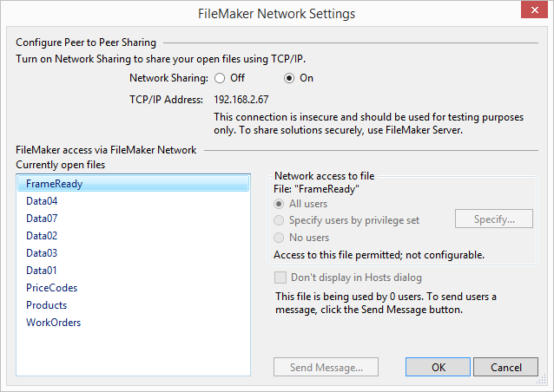Select Data01 file in the list
The width and height of the screenshot is (554, 392).
tap(42, 271)
